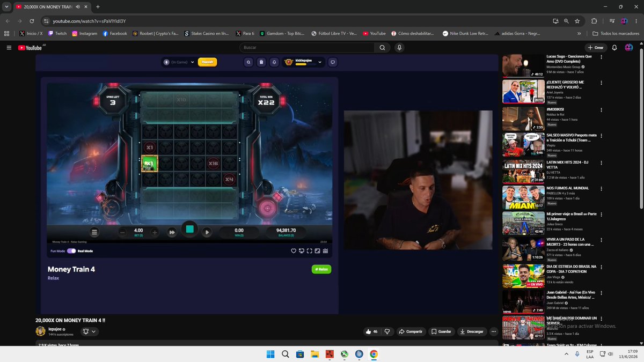Viewport: 644px width, 362px height.
Task: Open the YouTube guide hamburger menu
Action: click(x=9, y=48)
